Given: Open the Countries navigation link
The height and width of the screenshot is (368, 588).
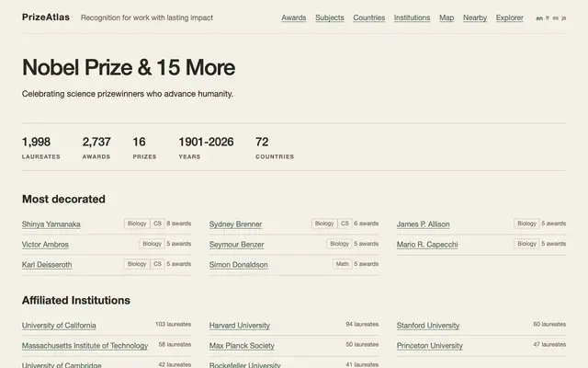Looking at the screenshot, I should click(x=369, y=17).
